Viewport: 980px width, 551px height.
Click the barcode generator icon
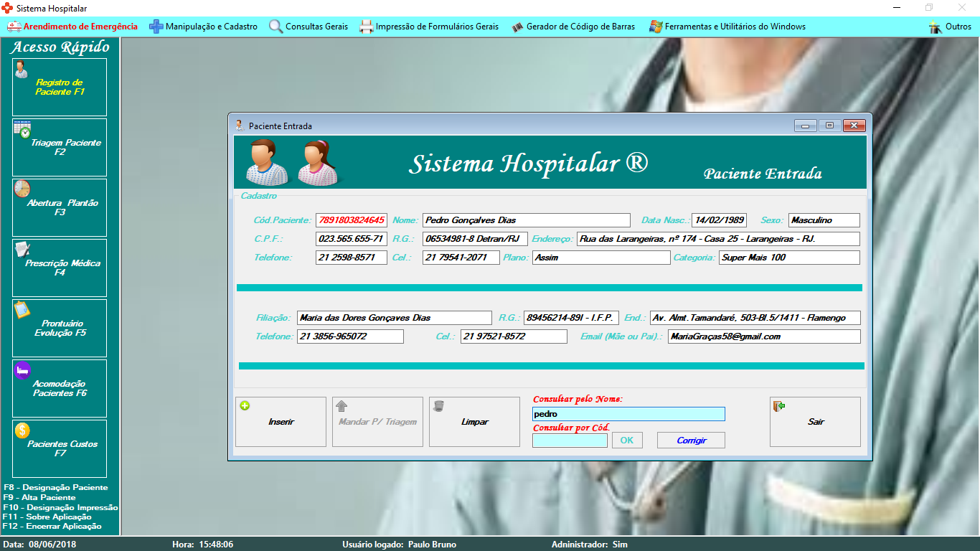point(517,27)
